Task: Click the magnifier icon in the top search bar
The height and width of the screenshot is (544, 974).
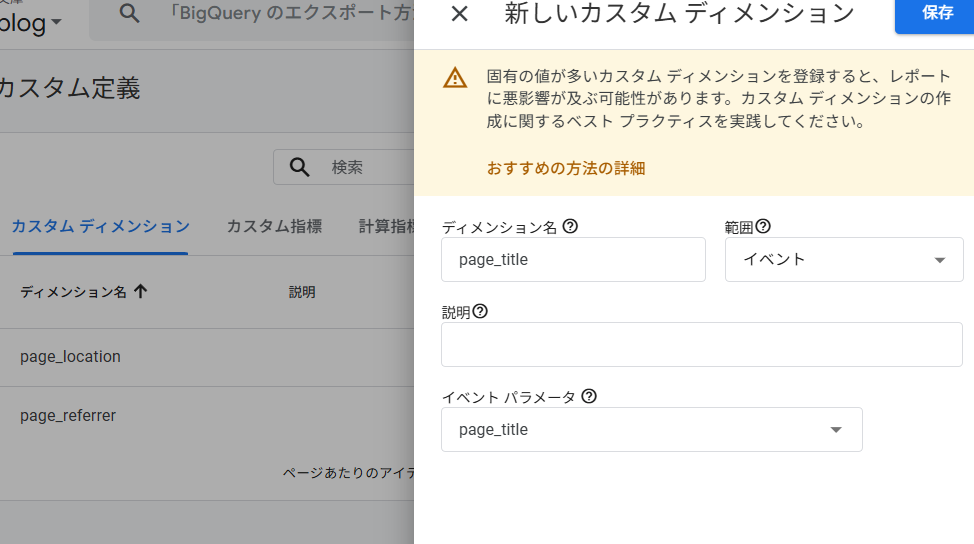Action: (129, 14)
